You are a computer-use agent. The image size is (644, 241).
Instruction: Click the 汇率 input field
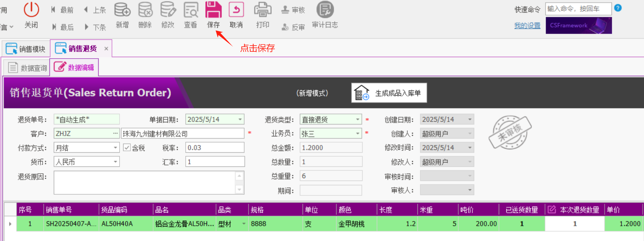(215, 162)
